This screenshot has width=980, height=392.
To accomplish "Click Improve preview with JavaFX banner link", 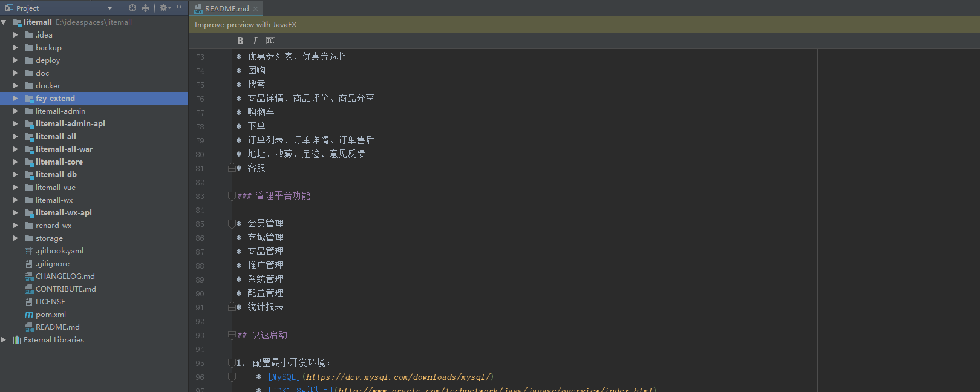I will (x=246, y=25).
